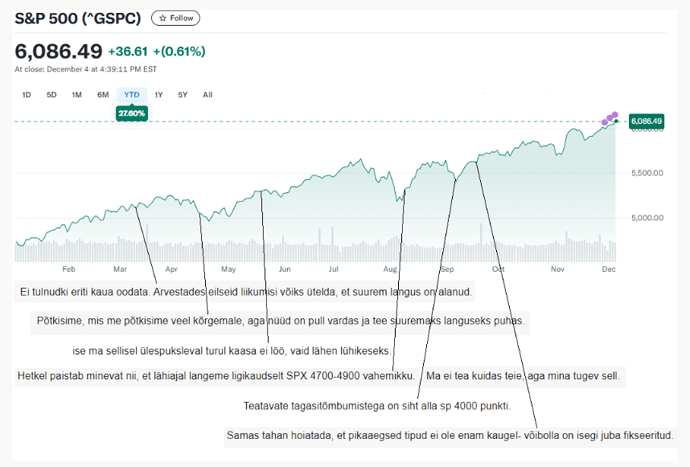This screenshot has height=467, width=690.
Task: Click the quote 'Teatavate tagasitõmbumistega on siht alla'
Action: click(377, 406)
